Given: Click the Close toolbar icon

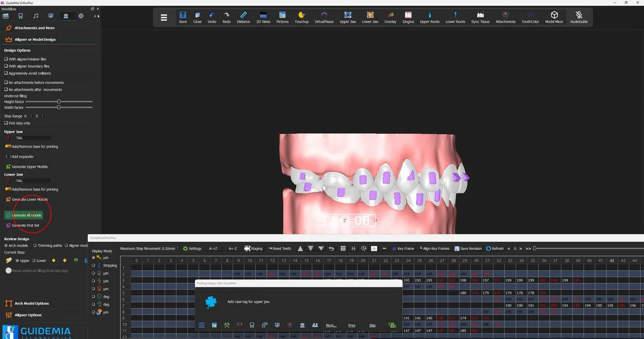Looking at the screenshot, I should click(x=197, y=17).
